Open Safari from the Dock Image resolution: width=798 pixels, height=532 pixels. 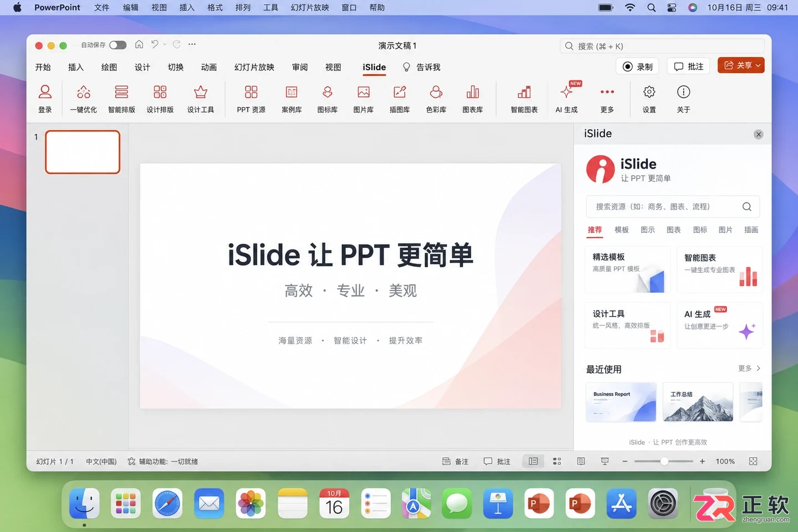167,503
